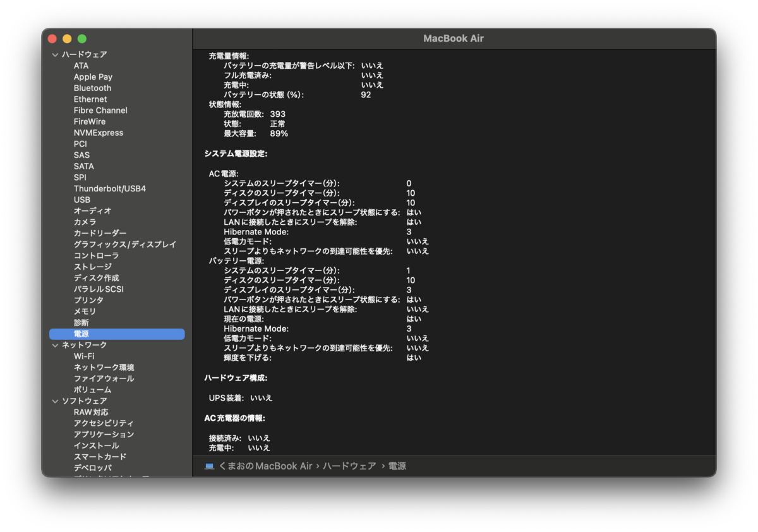Open the NVMExpress hardware entry
The image size is (758, 532).
pos(99,132)
